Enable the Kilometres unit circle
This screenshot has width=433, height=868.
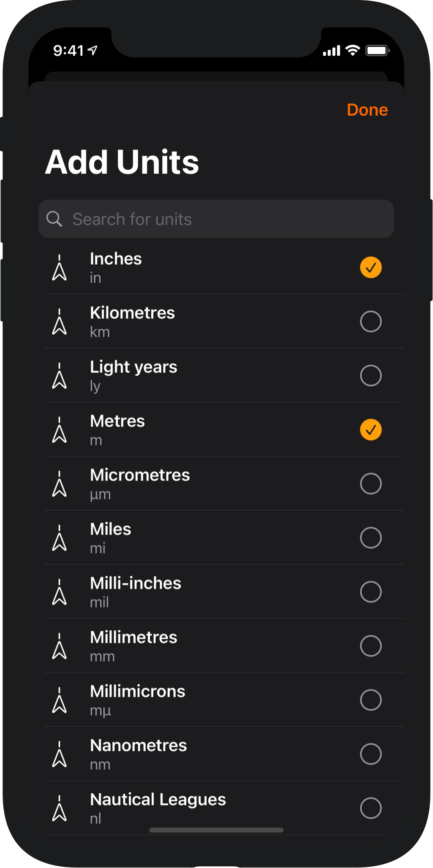coord(370,322)
